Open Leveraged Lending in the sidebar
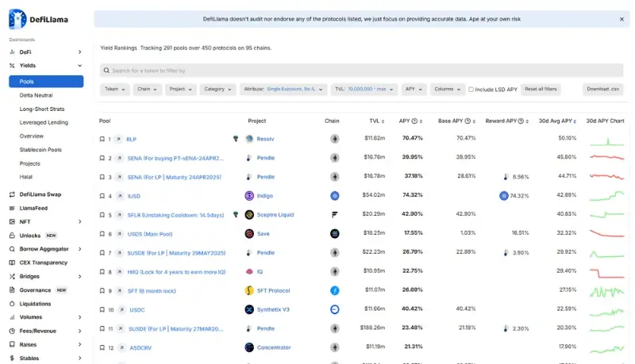Screen dimensions: 635x364 tap(44, 123)
